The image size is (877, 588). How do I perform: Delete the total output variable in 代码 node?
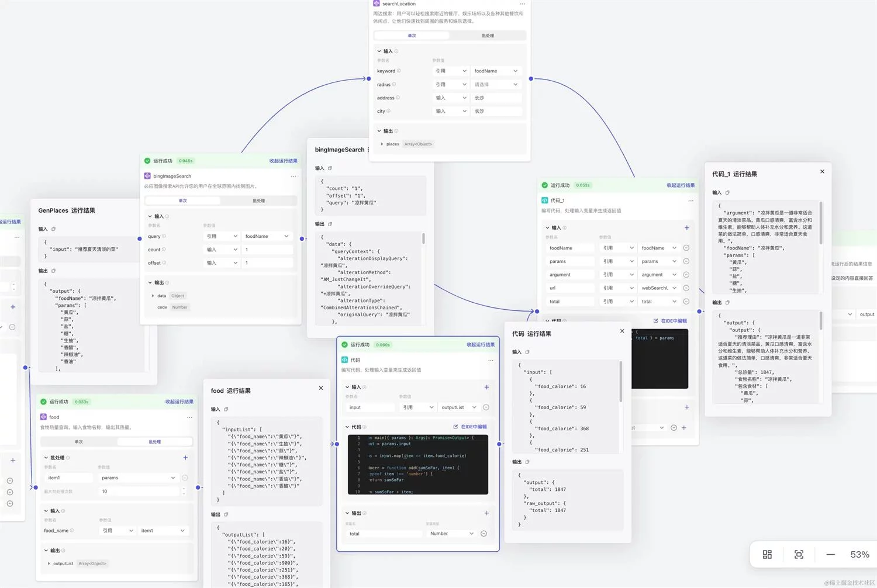[484, 534]
